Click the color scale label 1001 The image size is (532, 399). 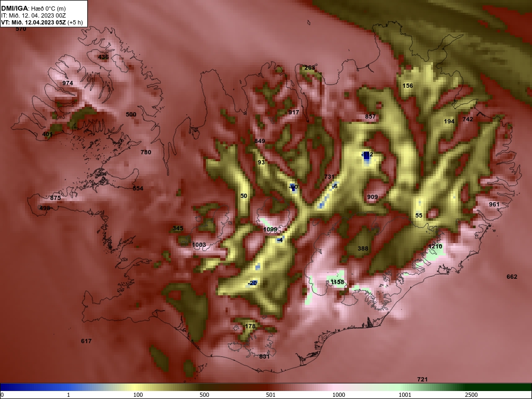[x=405, y=395]
